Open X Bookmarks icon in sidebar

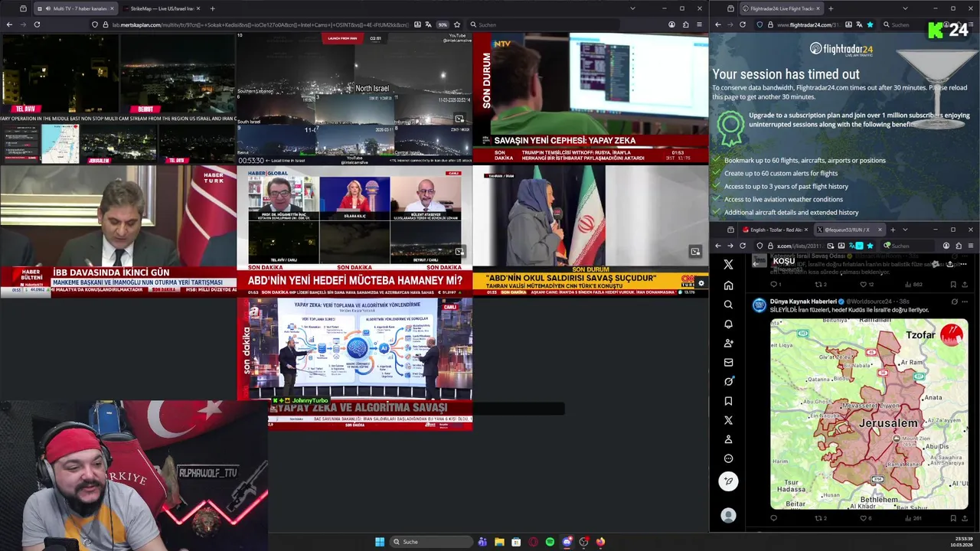pyautogui.click(x=728, y=401)
